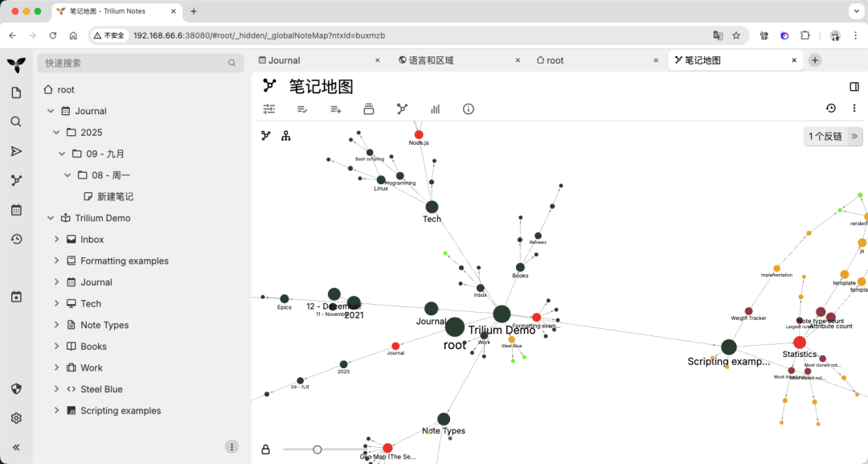Image resolution: width=868 pixels, height=464 pixels.
Task: Switch to link map view icon
Action: click(x=266, y=136)
